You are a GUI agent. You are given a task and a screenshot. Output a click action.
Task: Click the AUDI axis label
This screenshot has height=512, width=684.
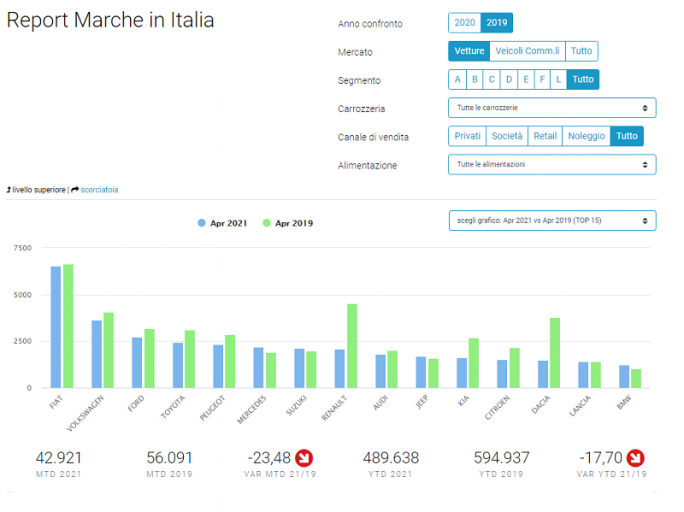tap(380, 403)
